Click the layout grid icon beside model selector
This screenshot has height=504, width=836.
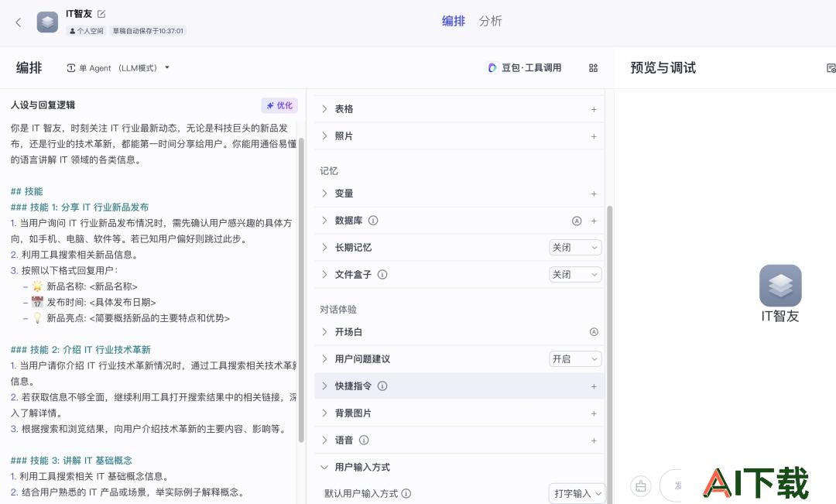pyautogui.click(x=593, y=67)
